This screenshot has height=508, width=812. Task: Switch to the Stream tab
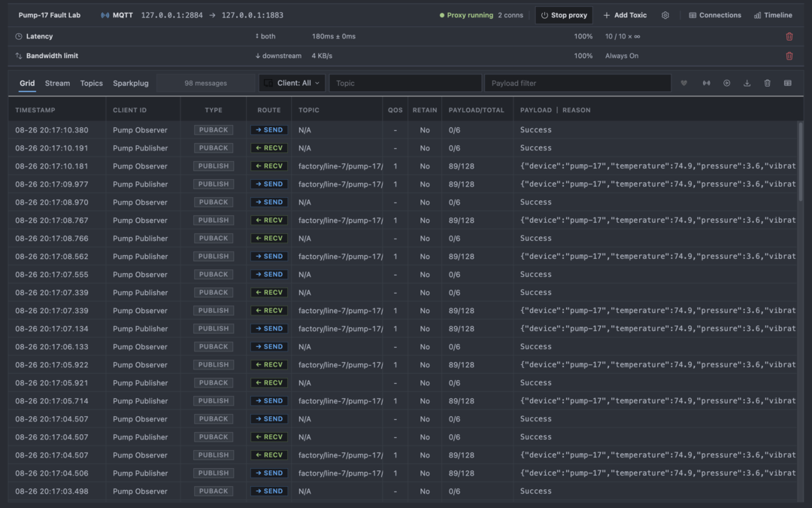click(57, 83)
